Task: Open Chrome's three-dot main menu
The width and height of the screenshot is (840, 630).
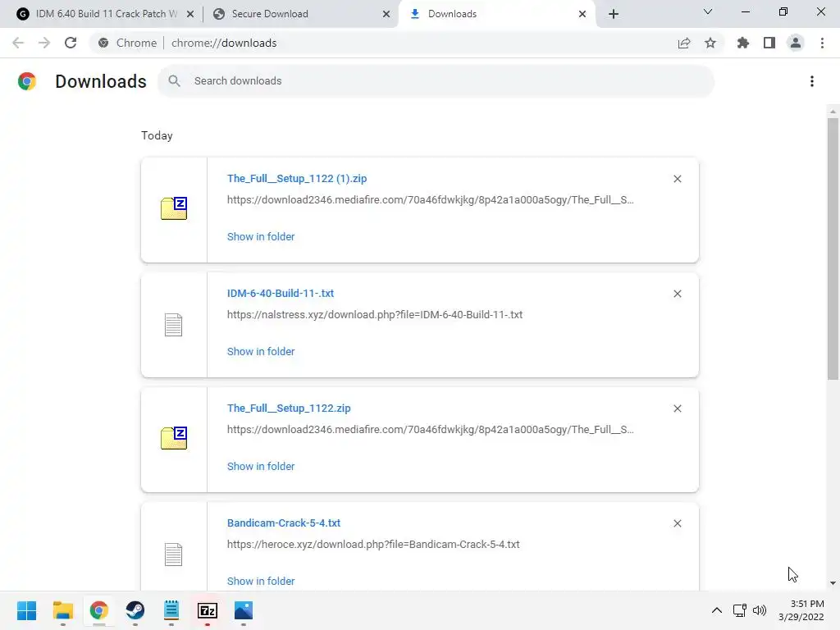Action: tap(822, 43)
